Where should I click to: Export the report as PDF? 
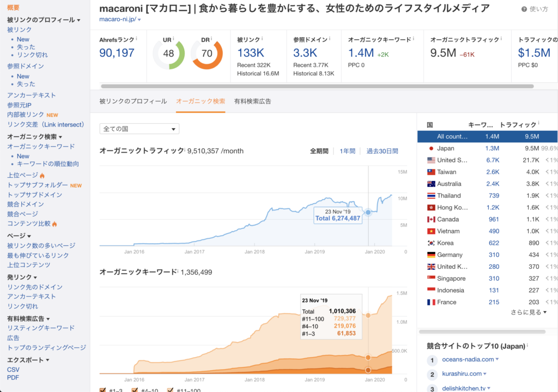13,378
